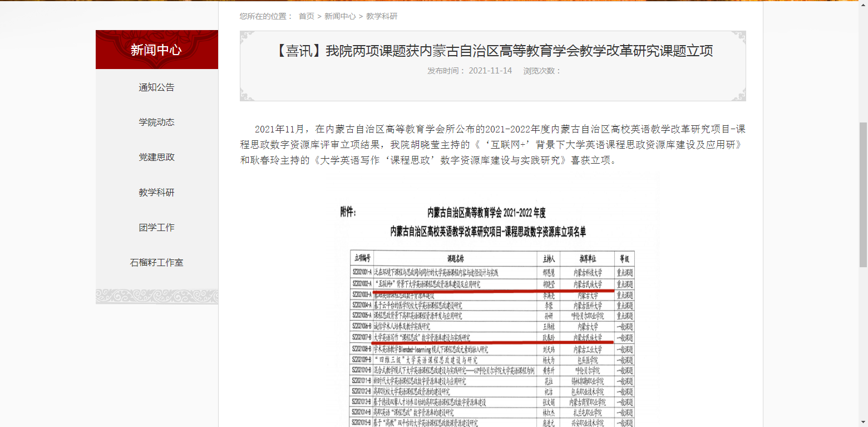Click the 附件 label in the scanned document
The width and height of the screenshot is (868, 427).
tap(348, 212)
